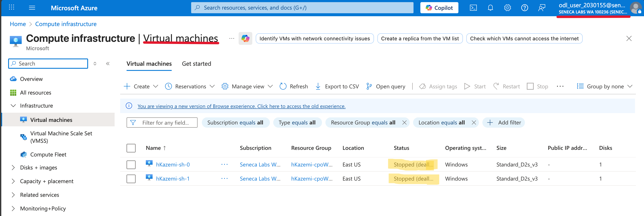Open the Manage view dropdown
Image resolution: width=644 pixels, height=216 pixels.
point(247,86)
